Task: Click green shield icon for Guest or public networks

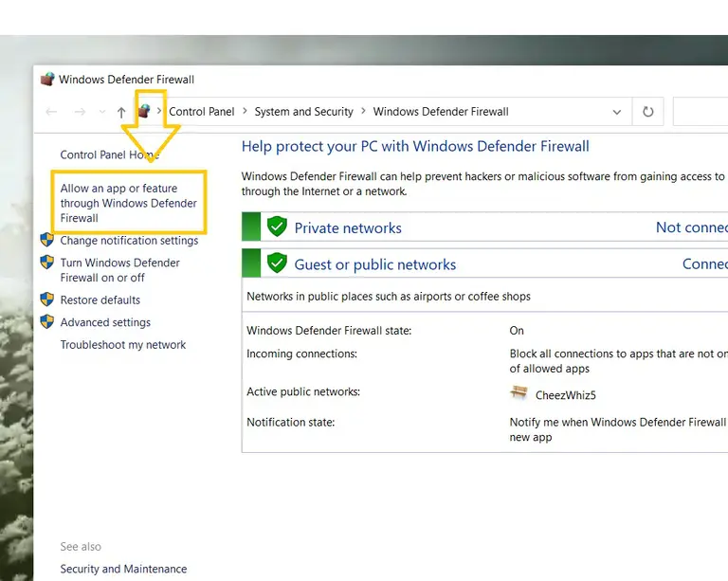Action: point(277,263)
